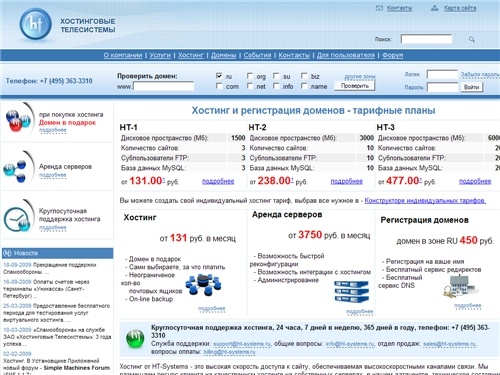
Task: Focus the Логин input field
Action: (442, 74)
